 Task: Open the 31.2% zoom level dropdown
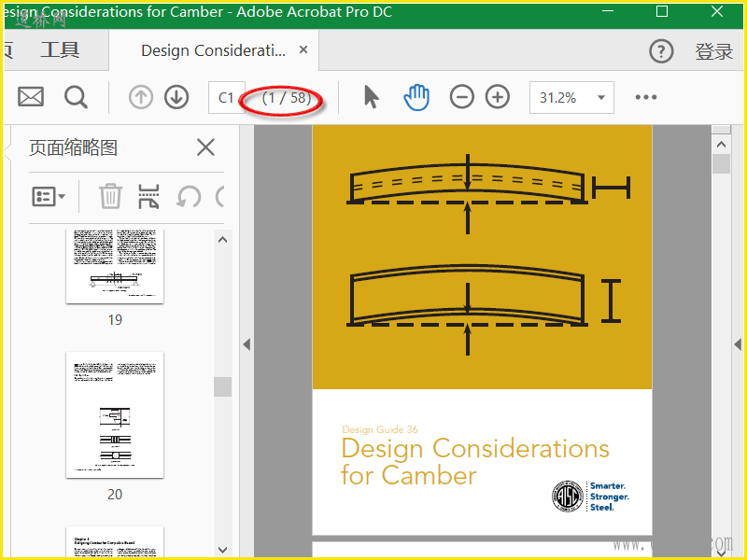point(571,98)
